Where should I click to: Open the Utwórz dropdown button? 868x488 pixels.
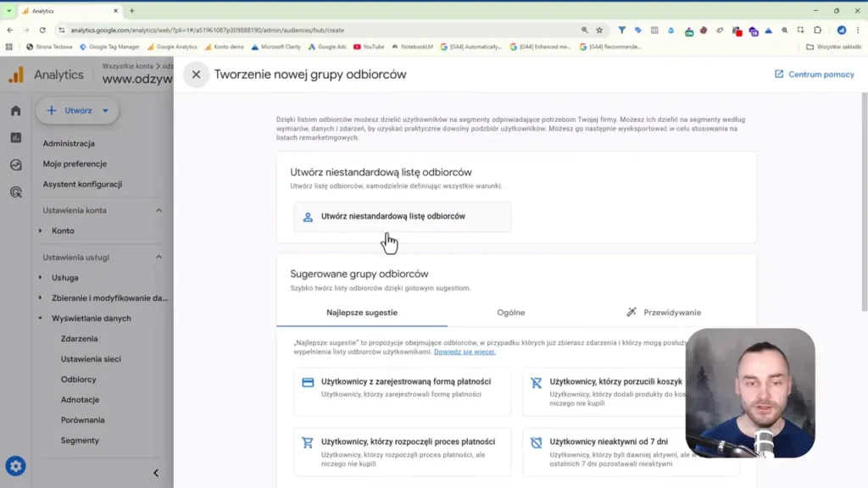pos(77,111)
